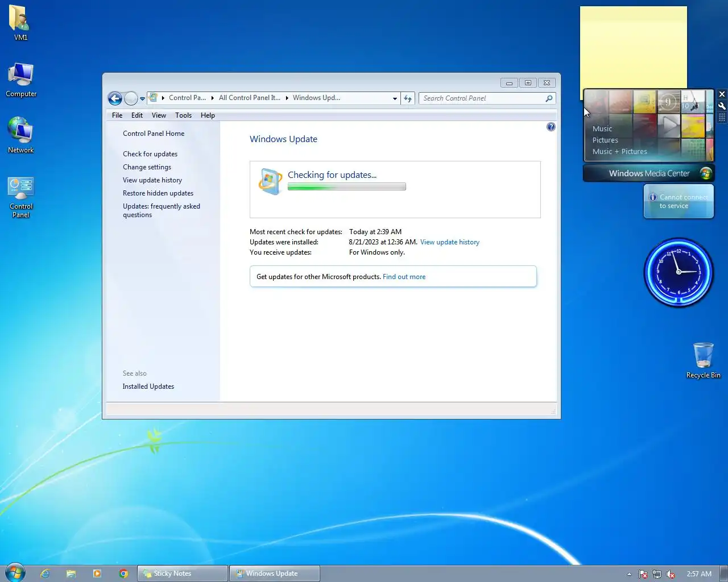The height and width of the screenshot is (582, 728).
Task: Click the Windows Media Center logo
Action: pyautogui.click(x=706, y=173)
